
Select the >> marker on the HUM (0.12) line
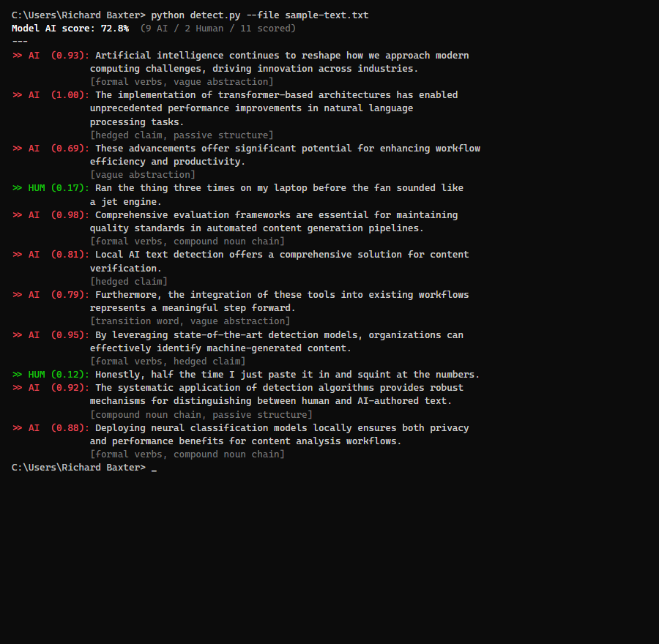pyautogui.click(x=17, y=374)
